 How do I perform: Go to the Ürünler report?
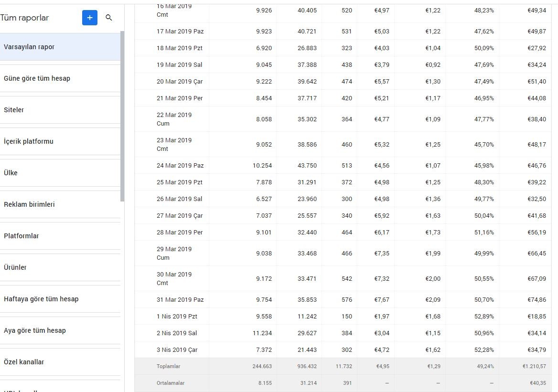[x=60, y=267]
